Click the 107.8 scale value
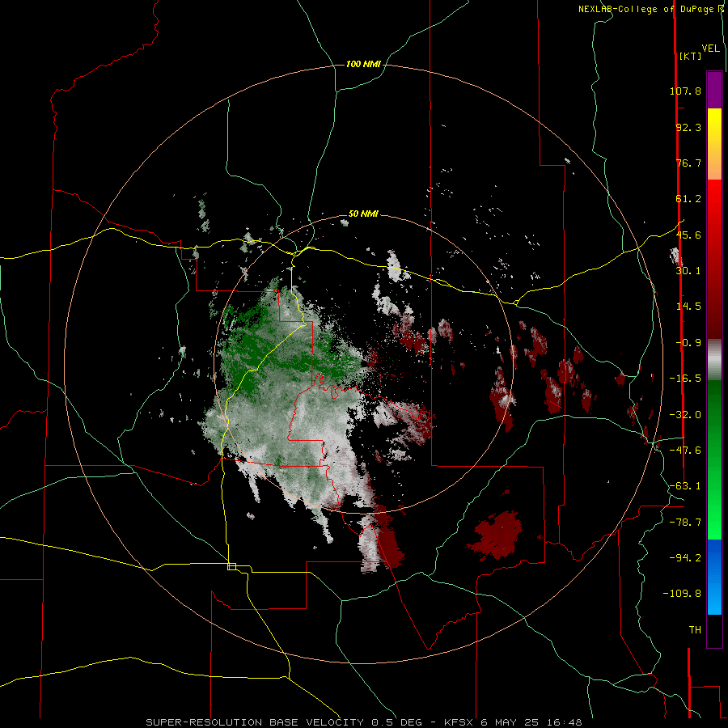Viewport: 728px width, 728px height. point(685,91)
